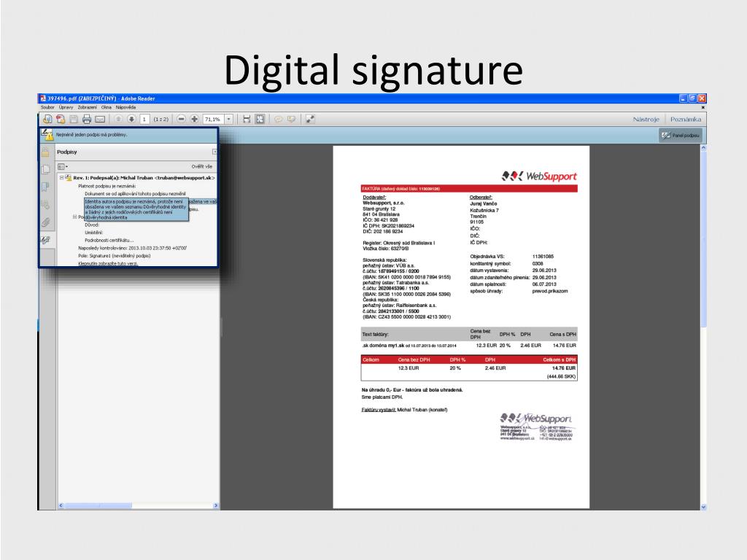Screen dimensions: 747x560
Task: Click the create PDF toolbar icon
Action: (x=61, y=119)
